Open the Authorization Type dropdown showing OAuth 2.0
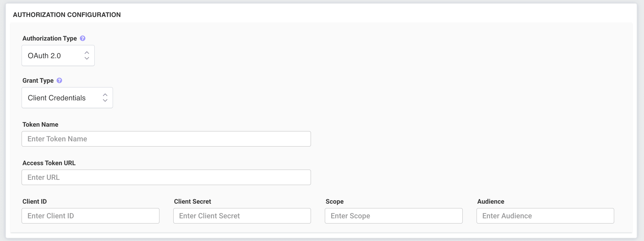Image resolution: width=644 pixels, height=241 pixels. (x=58, y=55)
